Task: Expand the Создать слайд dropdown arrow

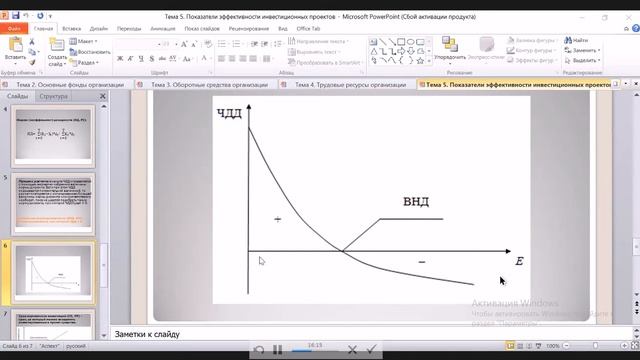Action: 65,64
